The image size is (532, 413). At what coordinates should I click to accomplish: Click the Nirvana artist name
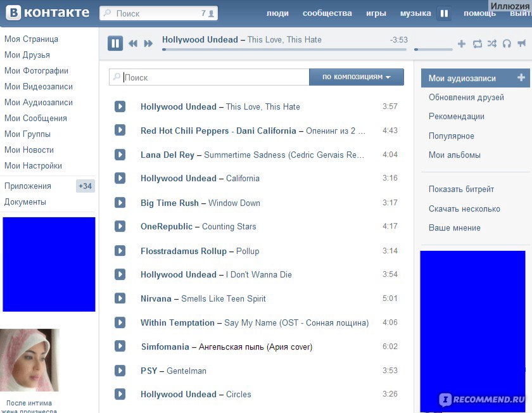pos(156,298)
